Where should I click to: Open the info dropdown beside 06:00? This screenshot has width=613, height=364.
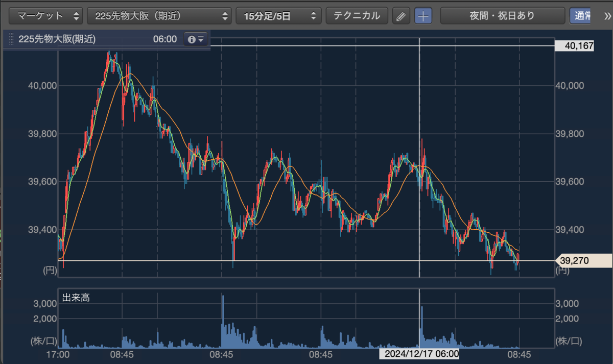tap(196, 39)
